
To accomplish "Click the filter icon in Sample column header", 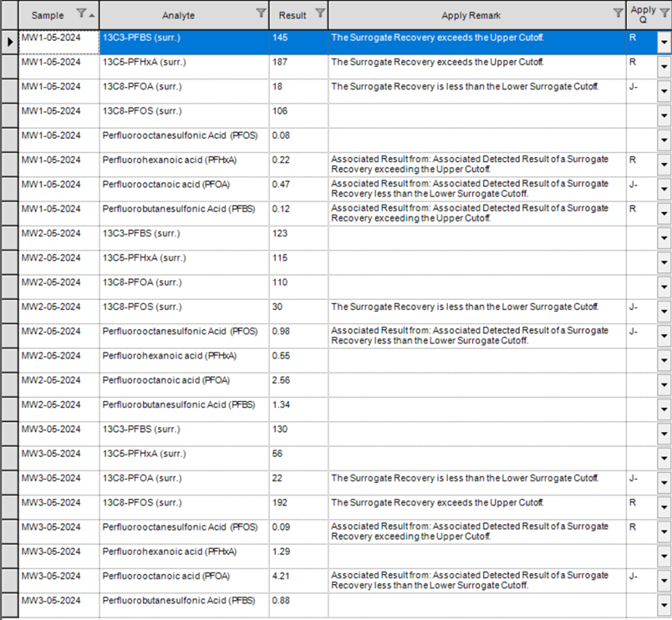I will tap(81, 13).
